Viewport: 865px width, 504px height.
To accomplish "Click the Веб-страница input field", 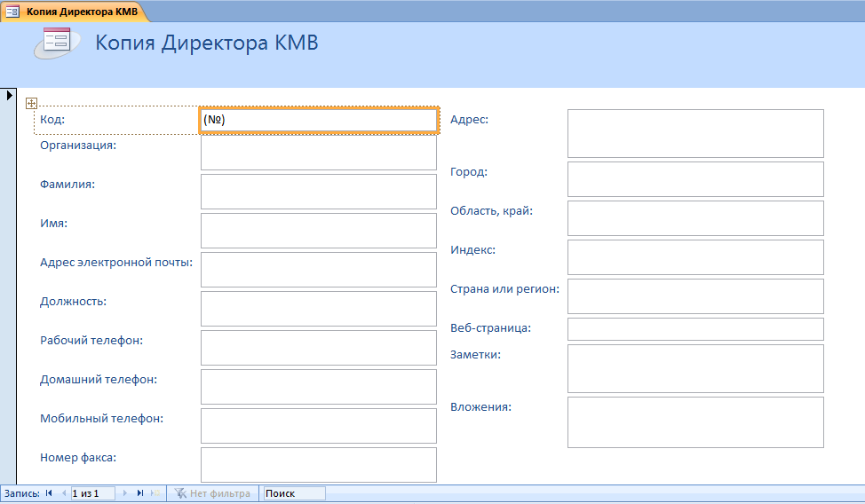I will tap(695, 329).
